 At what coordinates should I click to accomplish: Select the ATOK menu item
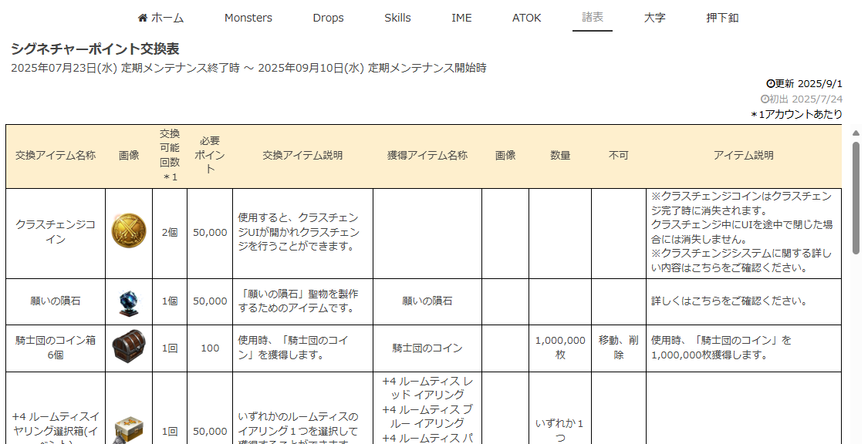pos(526,18)
